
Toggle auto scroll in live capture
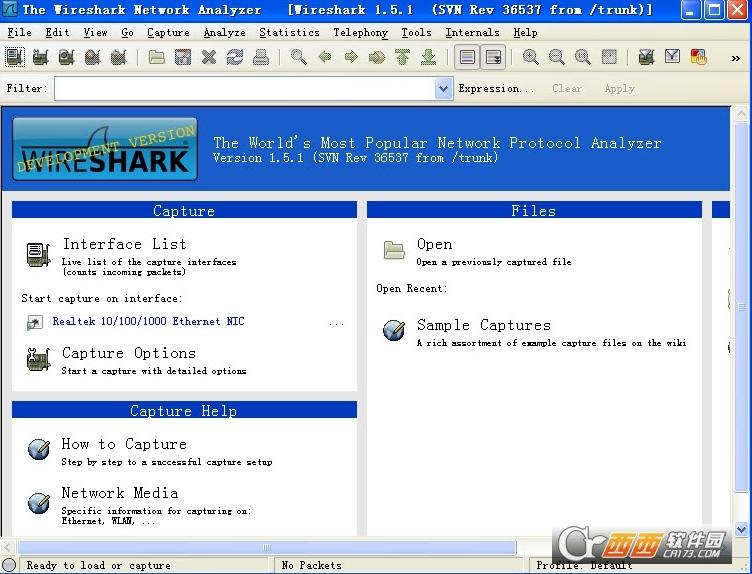click(x=493, y=57)
